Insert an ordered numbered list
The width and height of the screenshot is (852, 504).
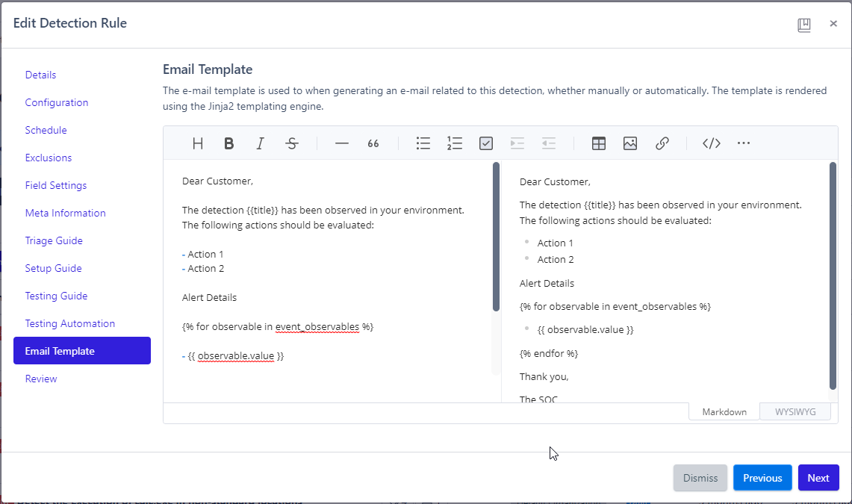click(455, 143)
